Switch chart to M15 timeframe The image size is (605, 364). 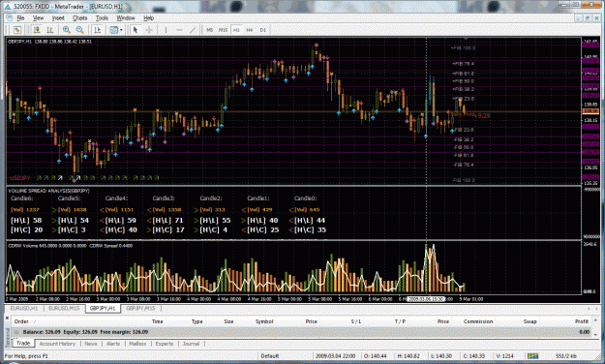(x=223, y=30)
